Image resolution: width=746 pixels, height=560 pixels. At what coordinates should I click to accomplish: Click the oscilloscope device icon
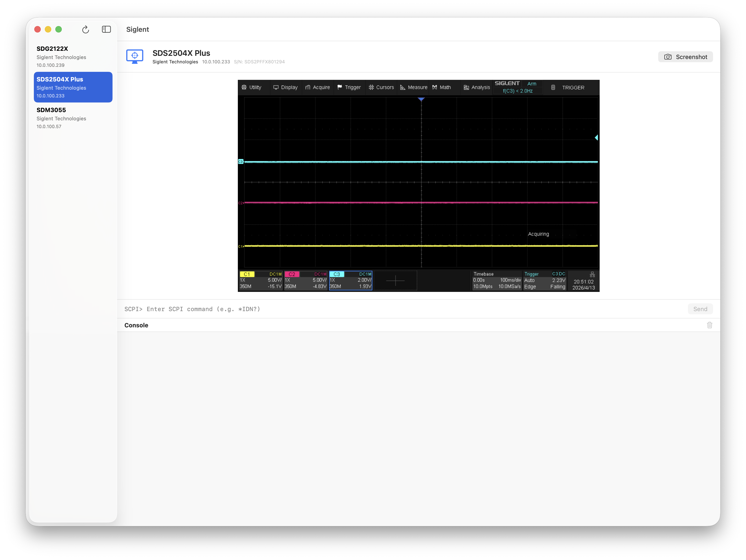[x=134, y=56]
